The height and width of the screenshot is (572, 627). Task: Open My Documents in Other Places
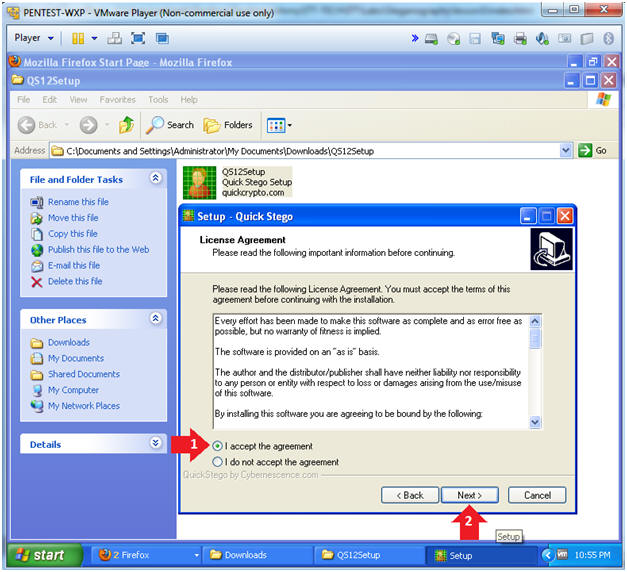(x=76, y=358)
